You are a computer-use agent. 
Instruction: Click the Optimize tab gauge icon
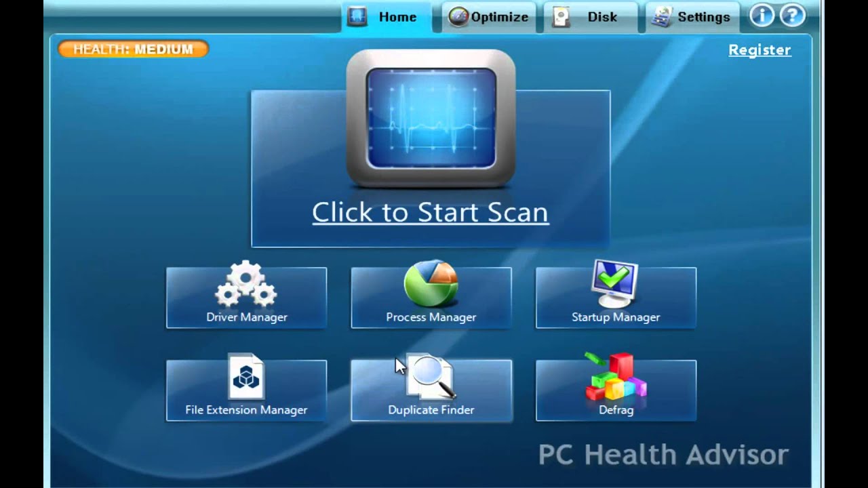click(x=459, y=17)
